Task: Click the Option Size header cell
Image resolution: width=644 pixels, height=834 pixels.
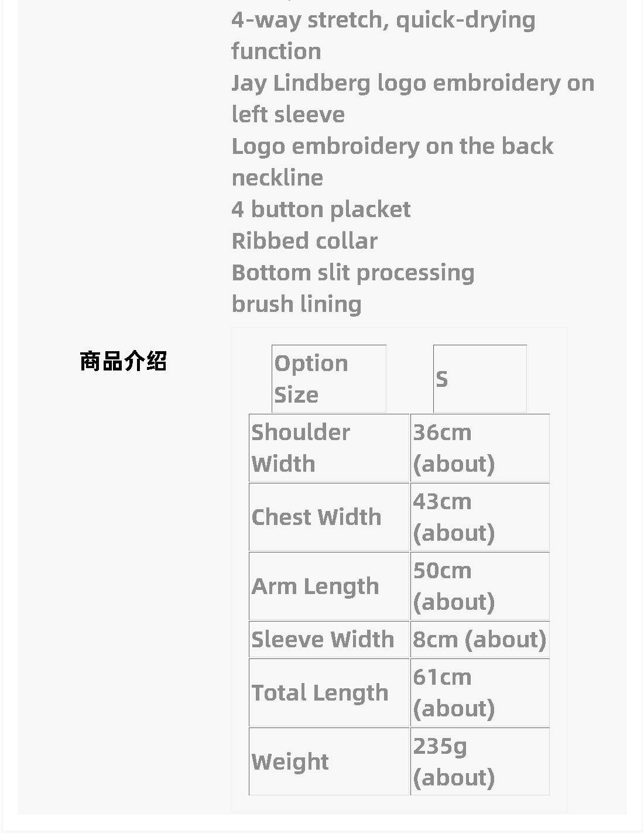Action: (328, 379)
